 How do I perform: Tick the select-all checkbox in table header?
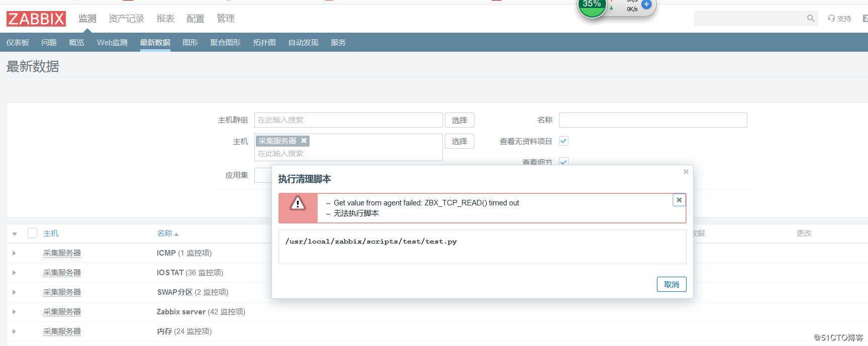pos(32,233)
